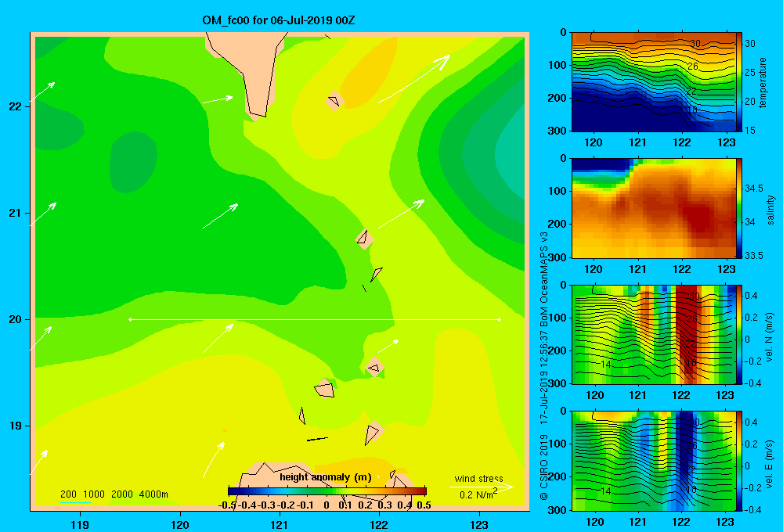Open the northward velocity cross-section panel

(x=653, y=334)
